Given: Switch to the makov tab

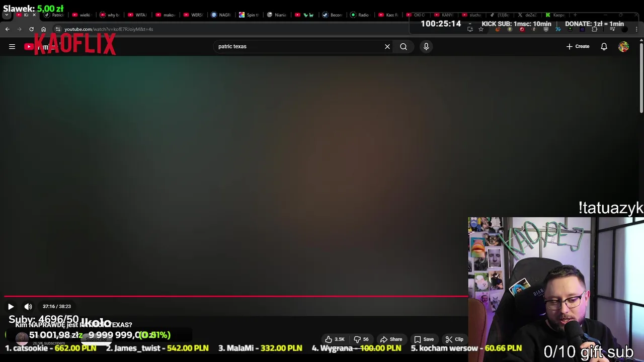Looking at the screenshot, I should click(x=165, y=15).
